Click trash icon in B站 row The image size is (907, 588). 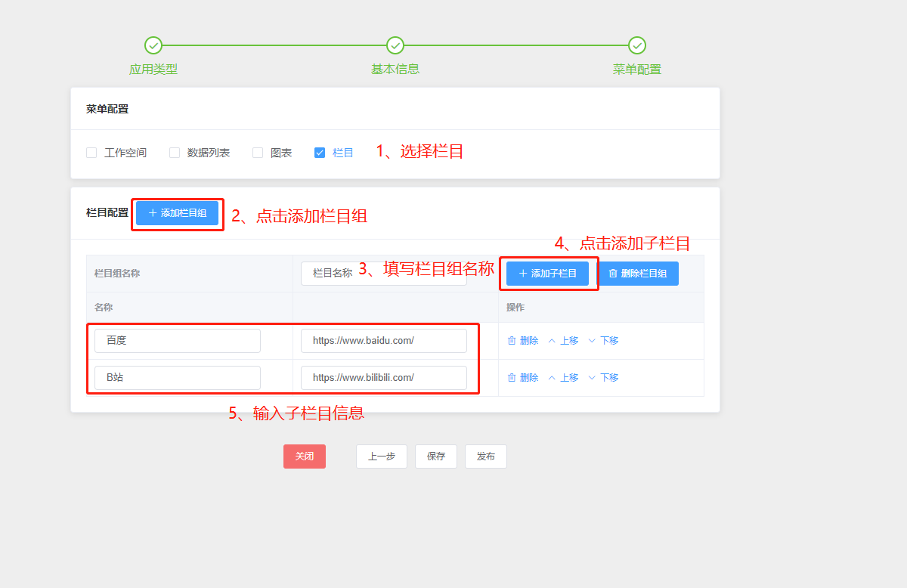[512, 378]
